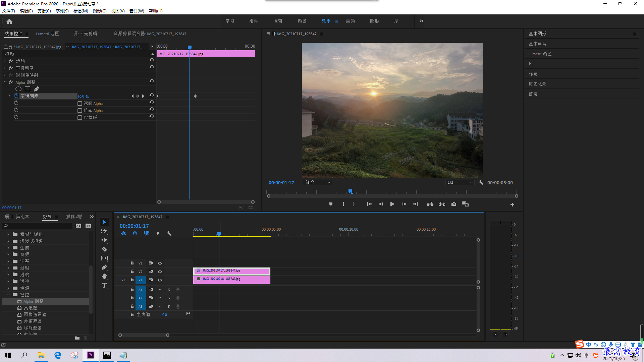644x362 pixels.
Task: Open Lumetri 颜色 panel
Action: [540, 54]
